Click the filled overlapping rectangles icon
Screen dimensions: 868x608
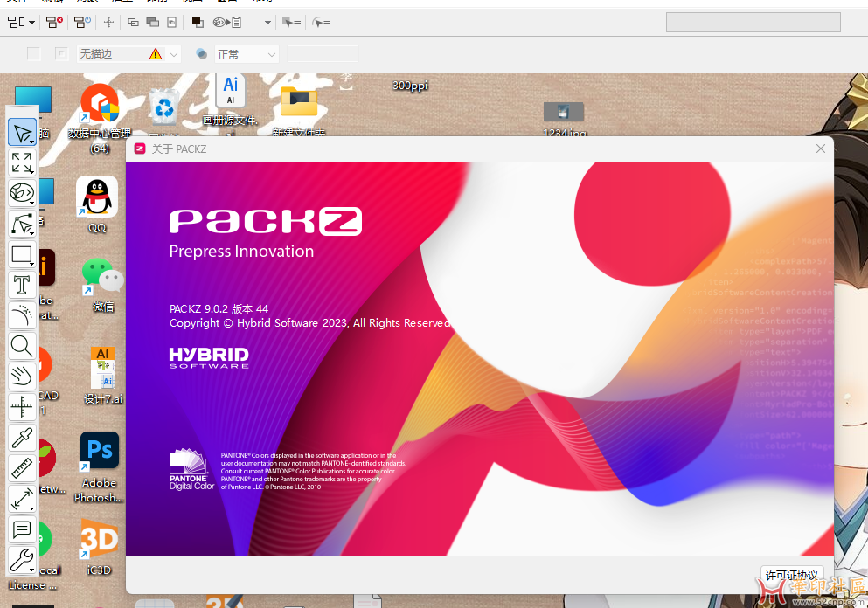pos(153,22)
